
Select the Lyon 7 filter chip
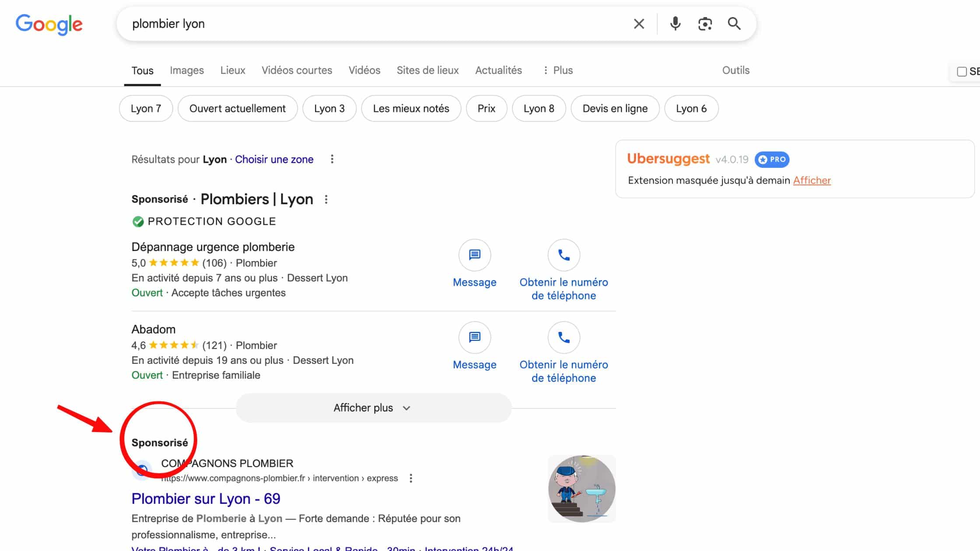(x=146, y=108)
